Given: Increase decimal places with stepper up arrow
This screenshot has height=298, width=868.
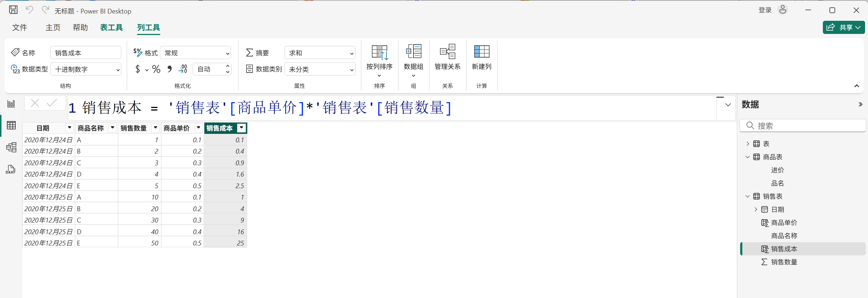Looking at the screenshot, I should [x=228, y=66].
